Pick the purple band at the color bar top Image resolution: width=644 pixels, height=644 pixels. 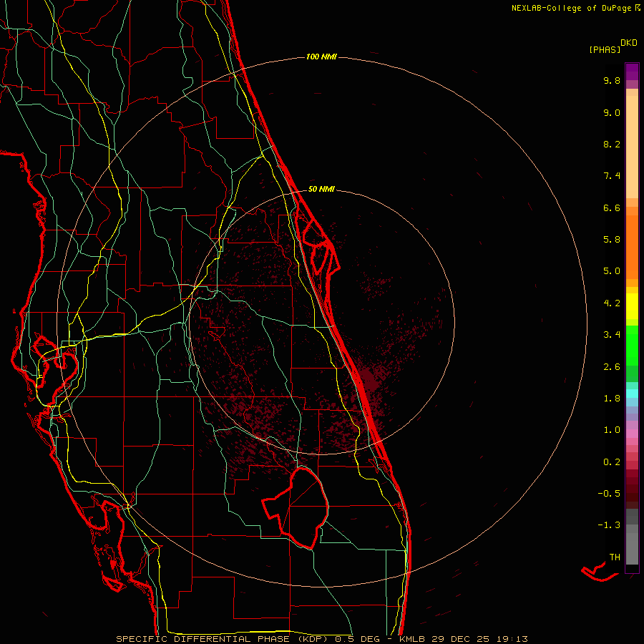tap(632, 72)
